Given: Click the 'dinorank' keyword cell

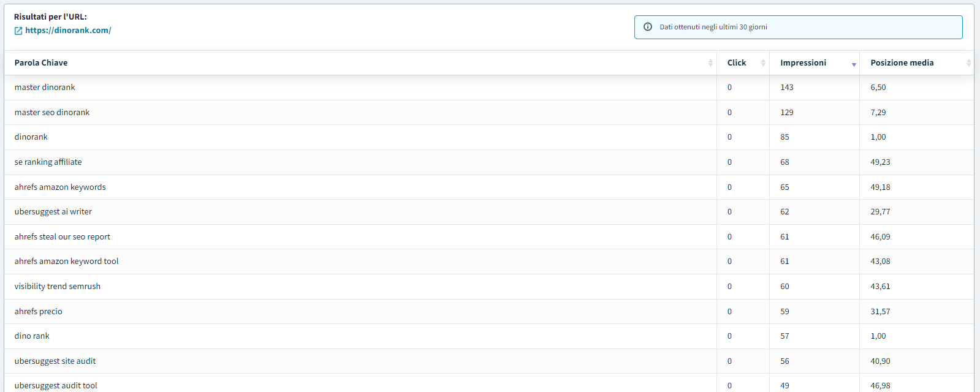Looking at the screenshot, I should point(31,137).
